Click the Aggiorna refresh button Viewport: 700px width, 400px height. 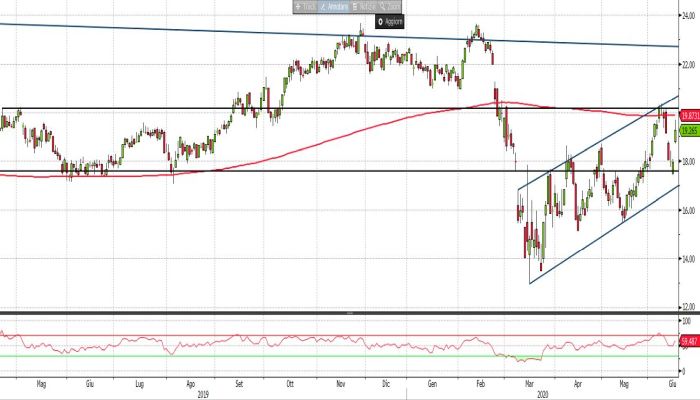[392, 21]
